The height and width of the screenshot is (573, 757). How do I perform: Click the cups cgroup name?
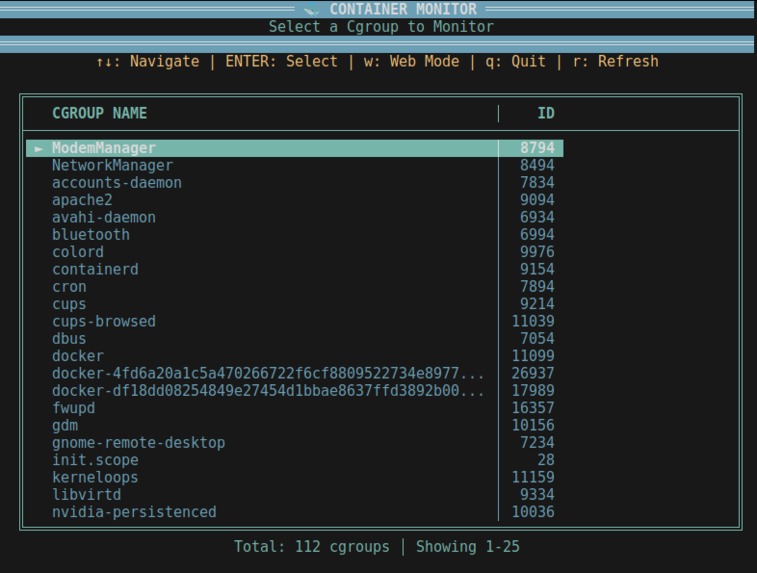pos(69,305)
